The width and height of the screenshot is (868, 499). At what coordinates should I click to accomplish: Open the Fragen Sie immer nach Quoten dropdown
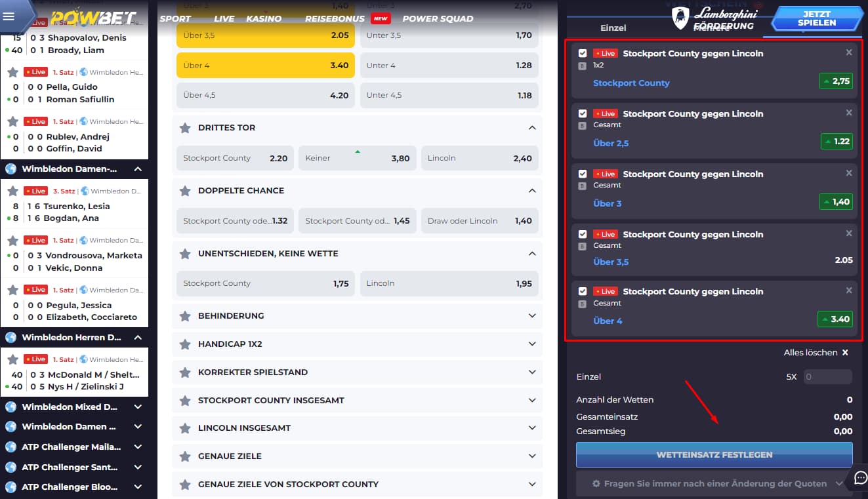714,484
